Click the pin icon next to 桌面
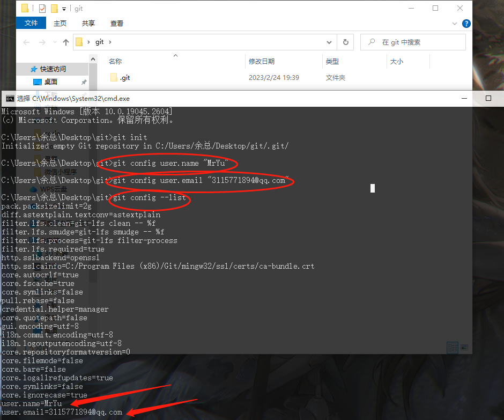Screen dimensions: 504x420 (x=84, y=82)
